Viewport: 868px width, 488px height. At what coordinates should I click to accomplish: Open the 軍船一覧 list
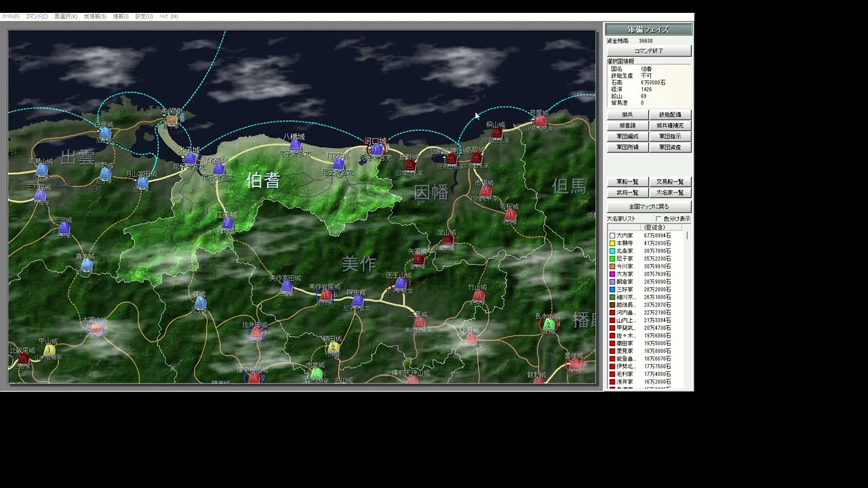click(627, 182)
